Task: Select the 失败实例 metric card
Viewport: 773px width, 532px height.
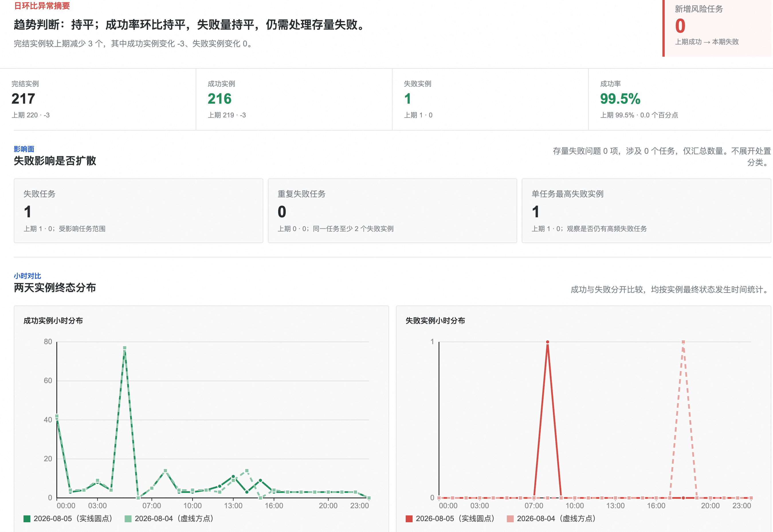Action: [490, 99]
